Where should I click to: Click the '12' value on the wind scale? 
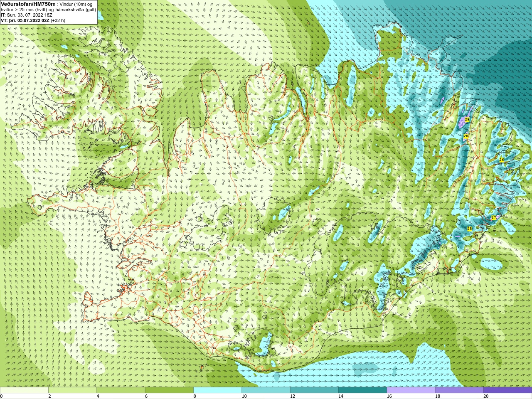coord(293,396)
